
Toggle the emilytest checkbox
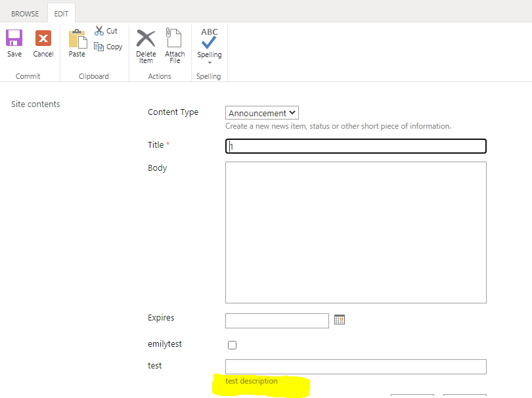[x=232, y=345]
